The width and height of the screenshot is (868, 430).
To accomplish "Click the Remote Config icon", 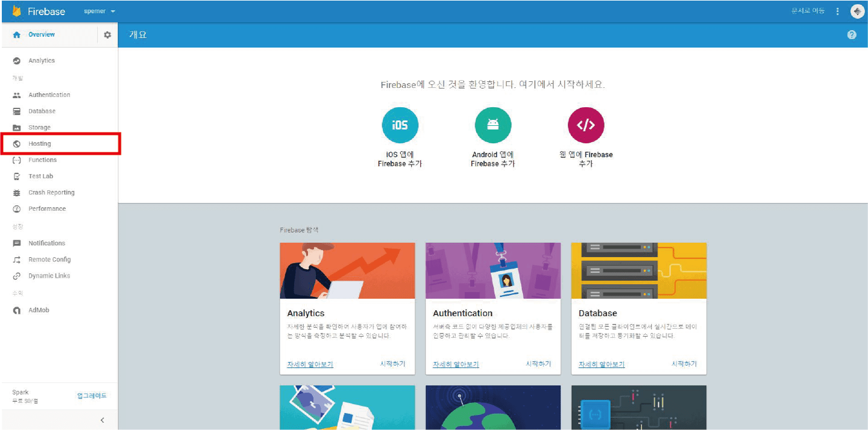I will click(x=17, y=260).
